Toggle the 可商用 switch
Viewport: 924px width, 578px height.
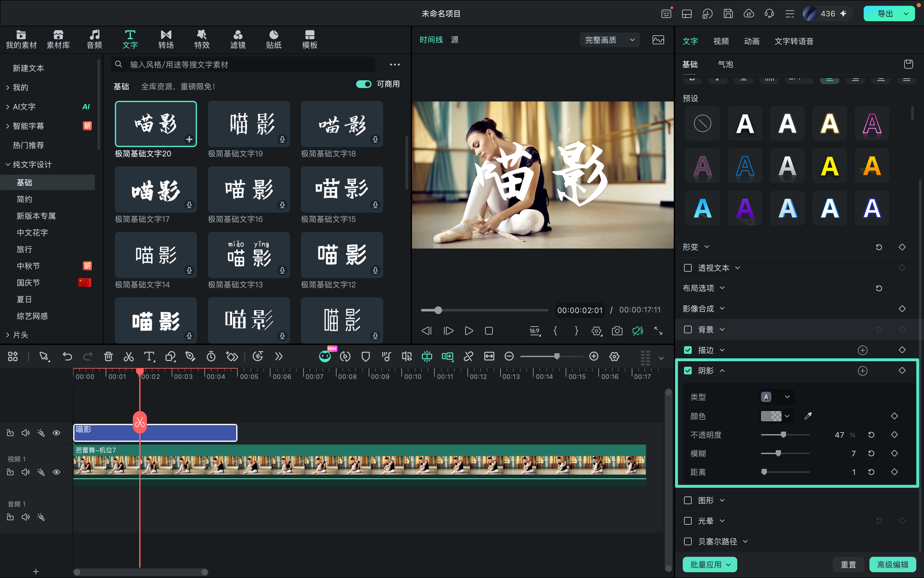point(364,84)
